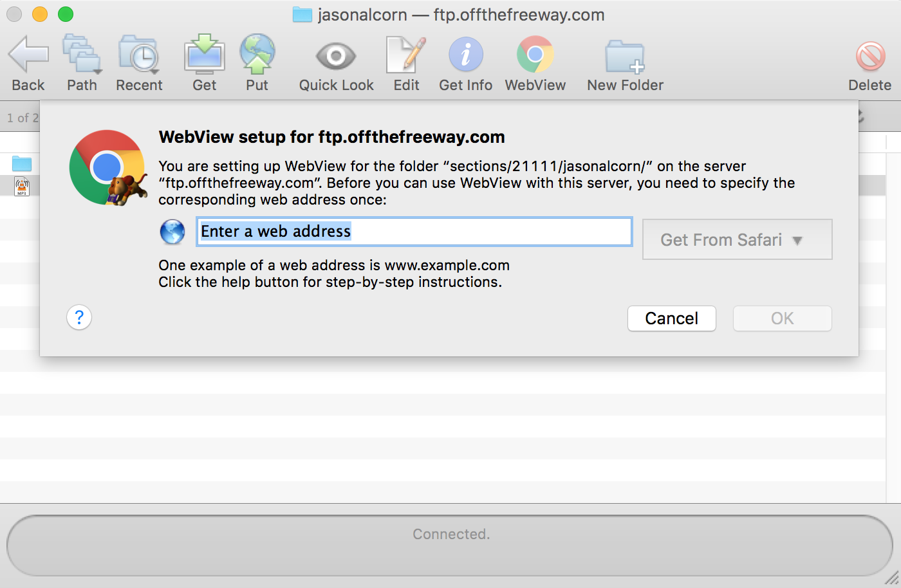This screenshot has height=588, width=901.
Task: Create a New Folder
Action: click(x=625, y=57)
